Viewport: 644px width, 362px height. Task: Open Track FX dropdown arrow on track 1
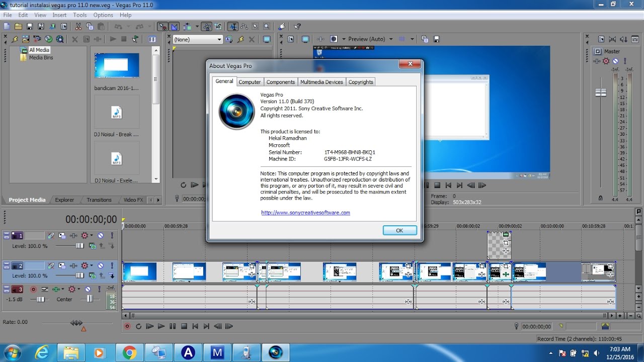[91, 235]
